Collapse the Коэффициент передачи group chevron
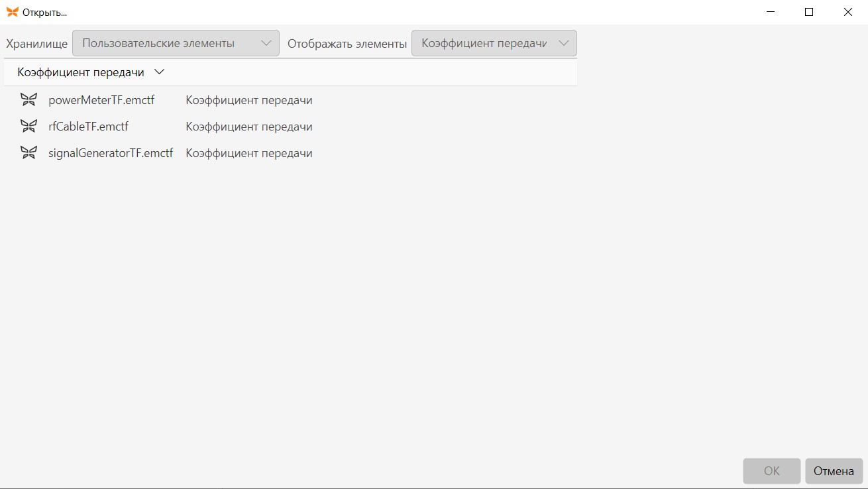 coord(159,72)
